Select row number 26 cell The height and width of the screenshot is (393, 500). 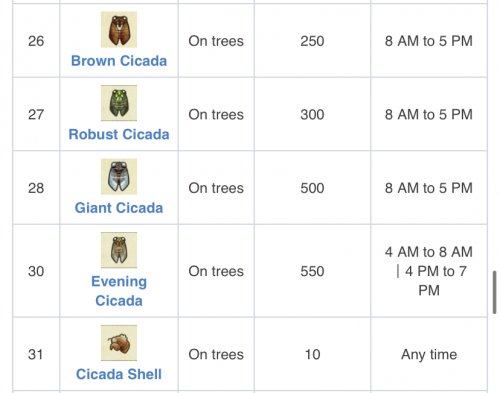36,41
